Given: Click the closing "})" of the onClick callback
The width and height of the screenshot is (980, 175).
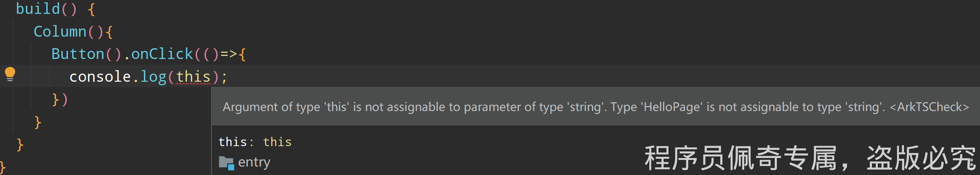Looking at the screenshot, I should tap(60, 99).
